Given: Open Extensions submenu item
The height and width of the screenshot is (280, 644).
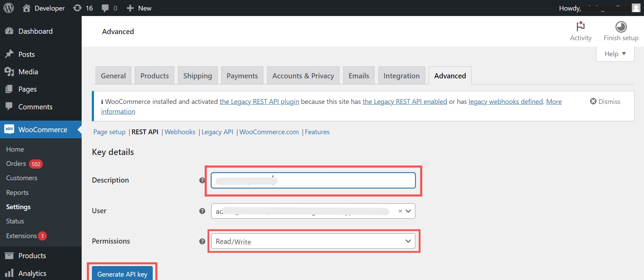Looking at the screenshot, I should point(26,236).
